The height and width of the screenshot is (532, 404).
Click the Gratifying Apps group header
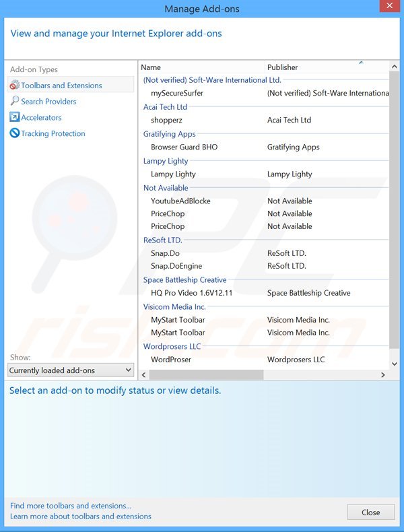[x=169, y=134]
